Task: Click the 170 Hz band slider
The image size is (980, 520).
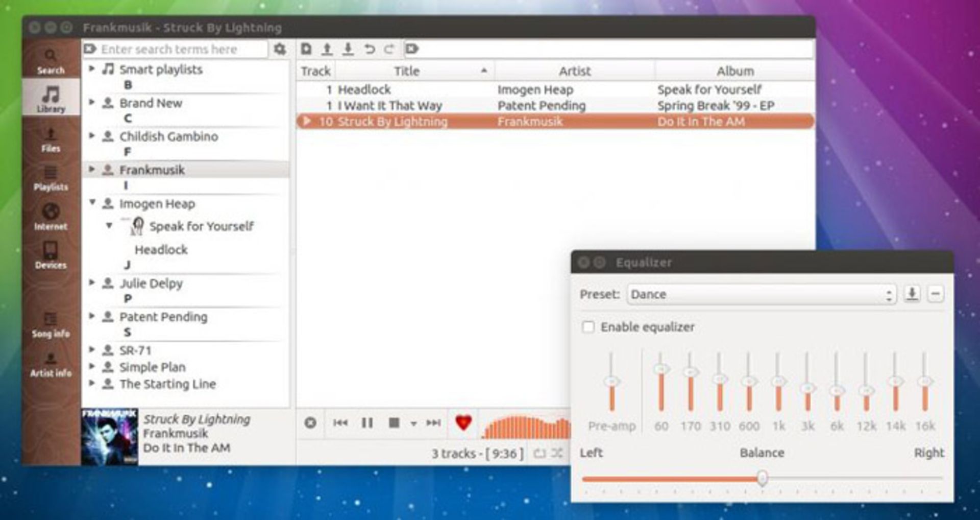Action: click(691, 382)
